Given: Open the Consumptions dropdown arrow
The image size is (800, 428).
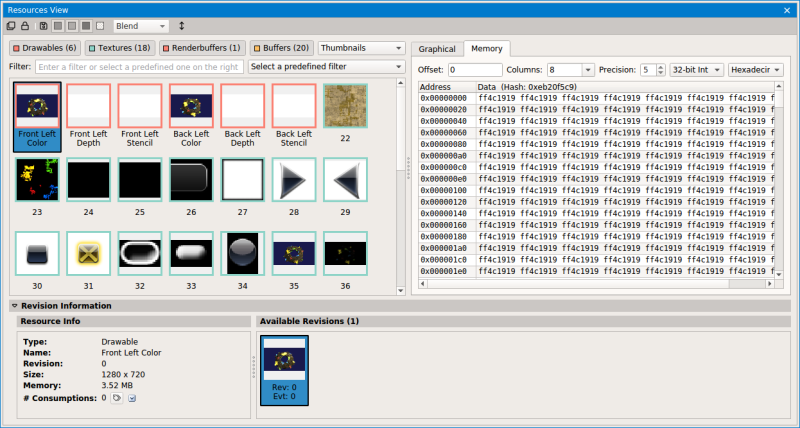Looking at the screenshot, I should point(132,398).
